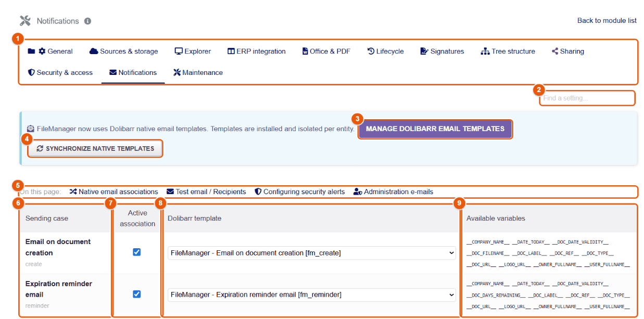Click the info icon beside Notifications title
The width and height of the screenshot is (644, 319).
(x=87, y=21)
